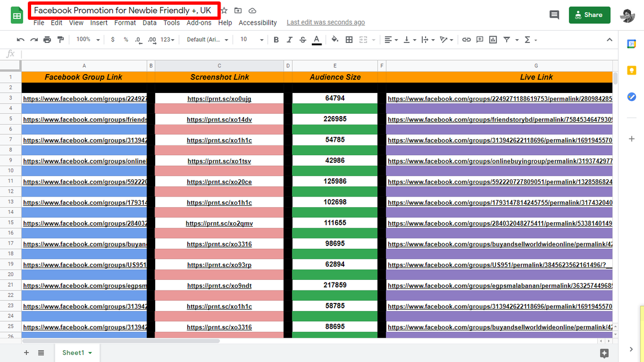Insert a comment via toolbar icon

[x=480, y=40]
